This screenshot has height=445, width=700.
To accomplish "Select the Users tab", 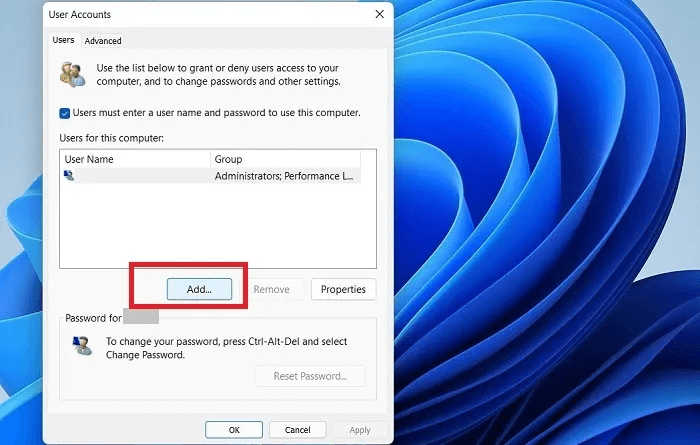I will 63,40.
